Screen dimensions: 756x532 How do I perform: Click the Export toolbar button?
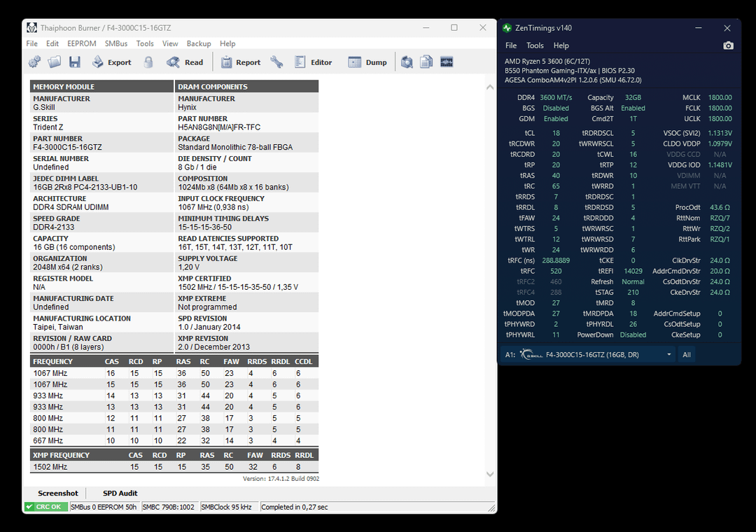tap(112, 62)
